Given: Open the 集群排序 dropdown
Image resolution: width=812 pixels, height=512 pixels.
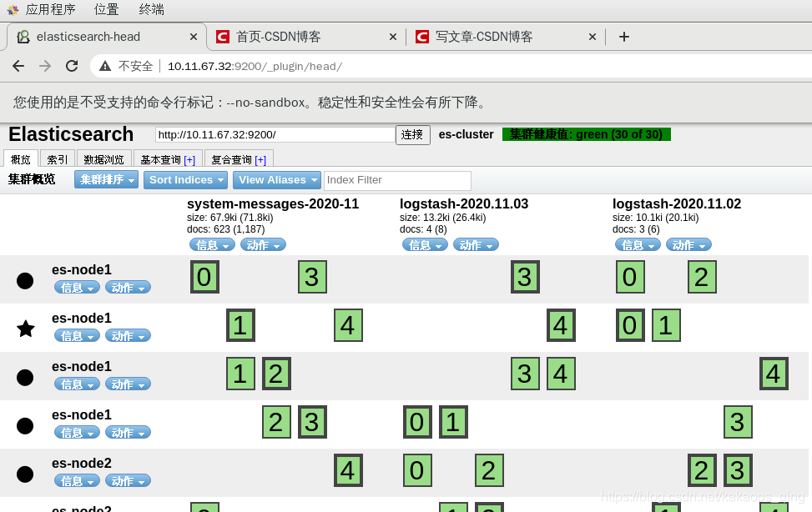Looking at the screenshot, I should click(106, 179).
